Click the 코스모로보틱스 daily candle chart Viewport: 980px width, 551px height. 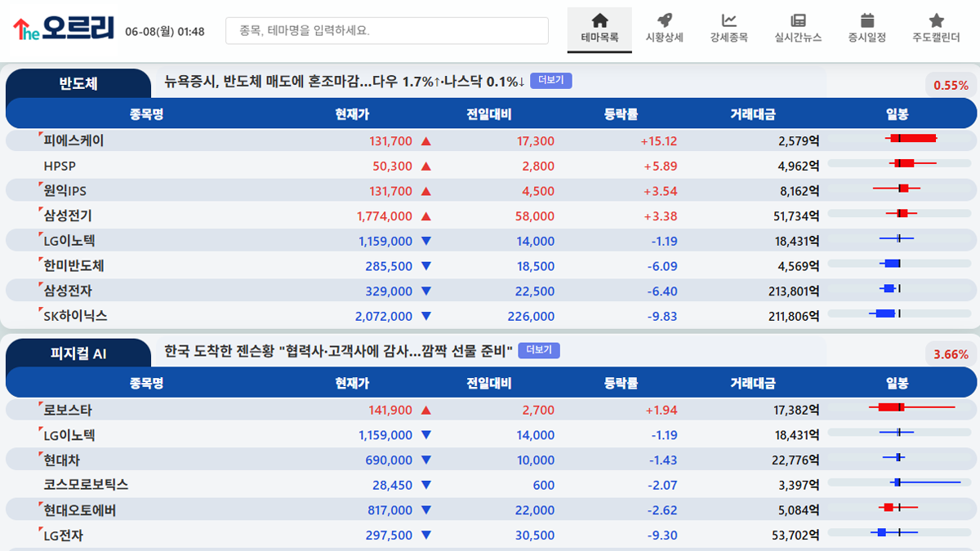[x=898, y=482]
